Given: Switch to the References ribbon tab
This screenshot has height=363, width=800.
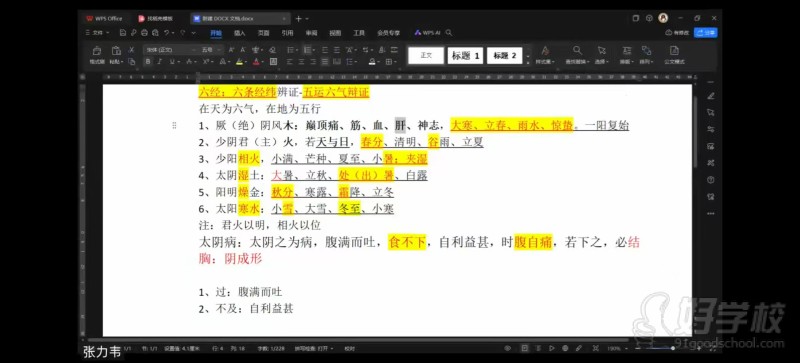Looking at the screenshot, I should point(287,33).
